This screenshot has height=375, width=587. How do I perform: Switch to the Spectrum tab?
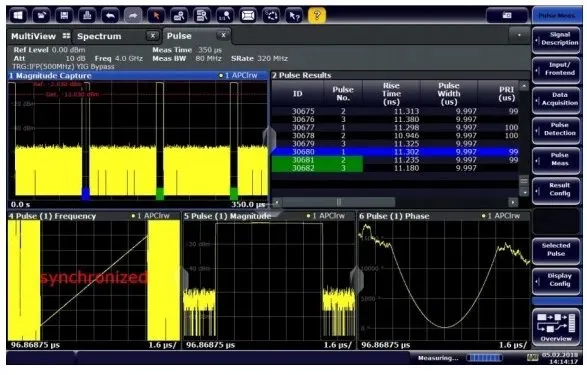coord(99,36)
